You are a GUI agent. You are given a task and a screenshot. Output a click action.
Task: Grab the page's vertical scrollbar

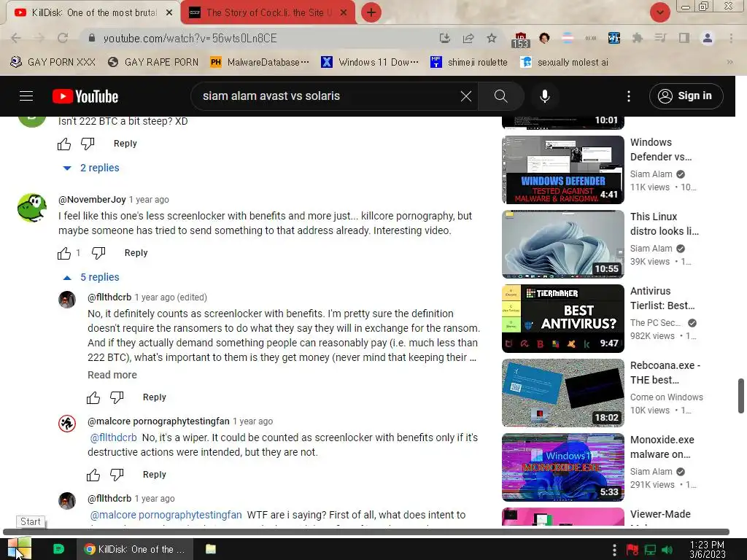741,396
